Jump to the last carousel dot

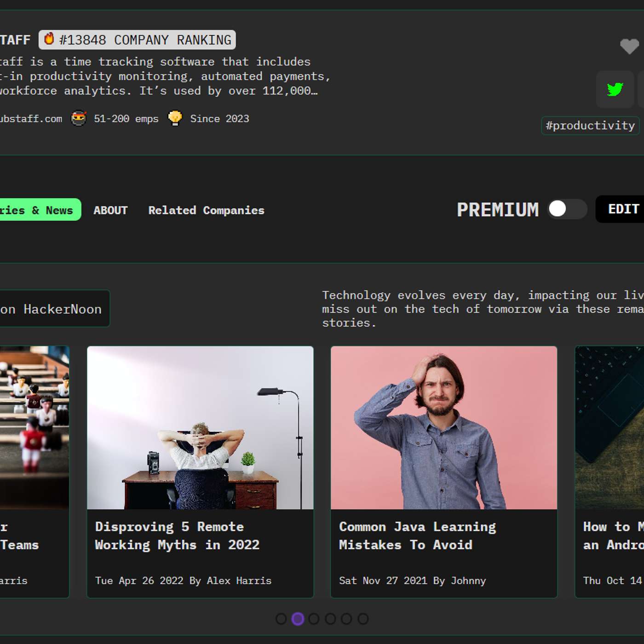coord(363,619)
